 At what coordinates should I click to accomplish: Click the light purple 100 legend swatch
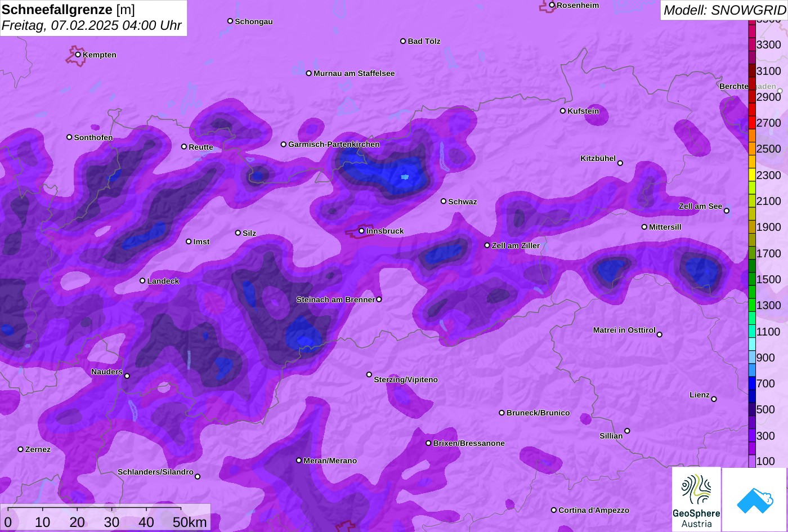(752, 461)
